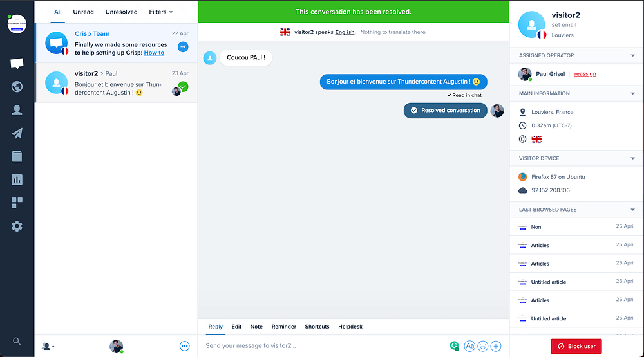Open the Campaigns paper plane icon
Image resolution: width=644 pixels, height=357 pixels.
pyautogui.click(x=17, y=133)
